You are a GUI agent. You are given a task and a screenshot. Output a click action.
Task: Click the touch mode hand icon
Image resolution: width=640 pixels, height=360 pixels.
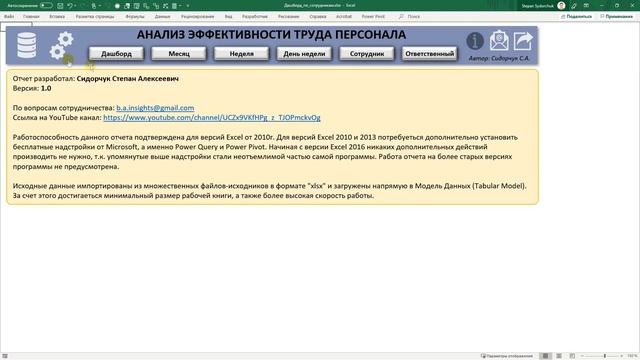pos(94,6)
